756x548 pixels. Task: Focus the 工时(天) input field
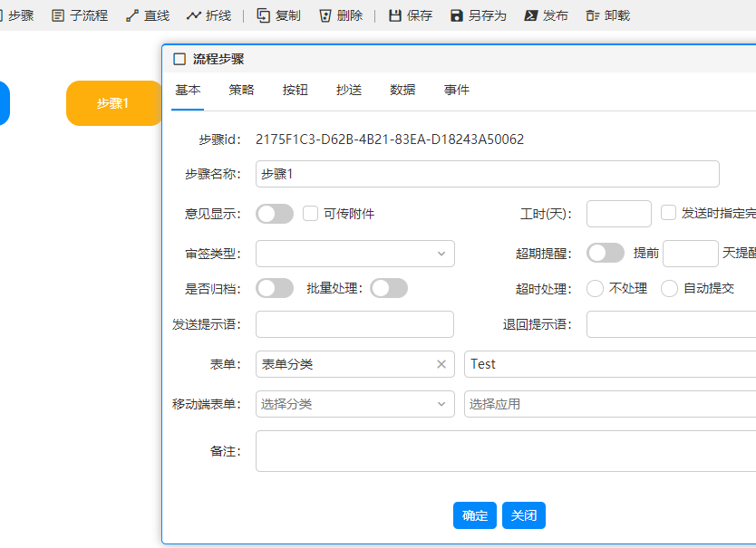tap(619, 214)
